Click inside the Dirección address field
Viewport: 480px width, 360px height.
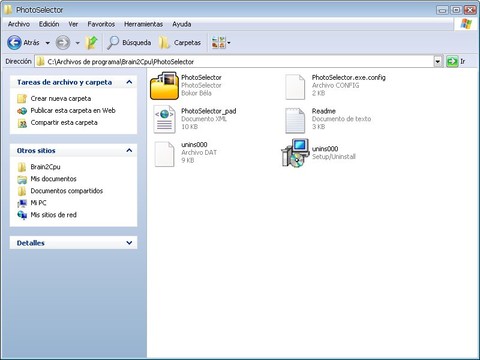click(x=233, y=62)
